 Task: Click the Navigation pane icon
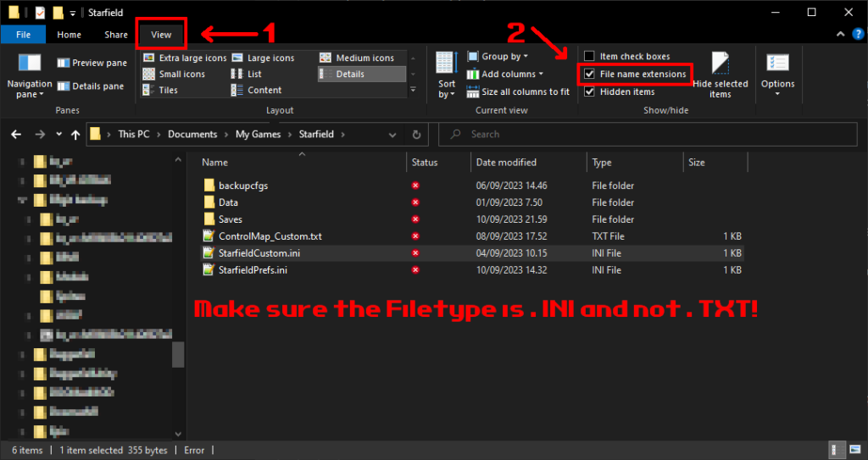(30, 64)
